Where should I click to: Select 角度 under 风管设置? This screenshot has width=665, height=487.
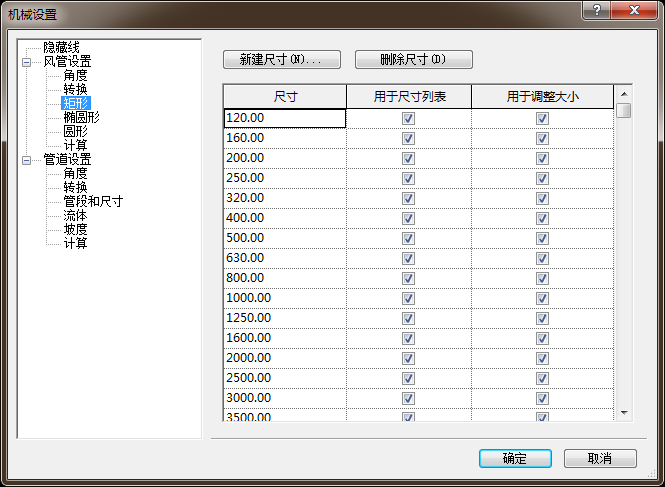75,76
